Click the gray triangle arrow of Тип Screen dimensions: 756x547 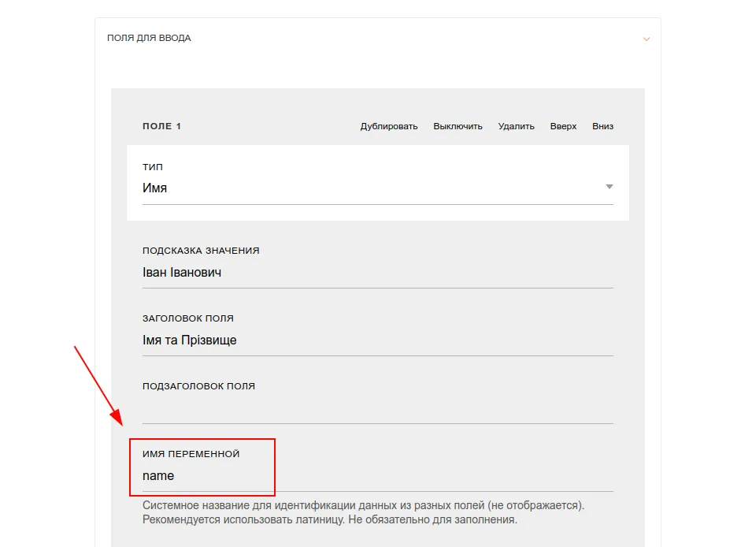[x=610, y=187]
